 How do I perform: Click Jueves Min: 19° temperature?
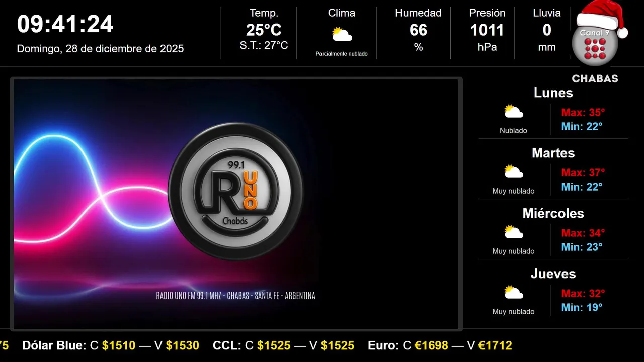pyautogui.click(x=582, y=308)
